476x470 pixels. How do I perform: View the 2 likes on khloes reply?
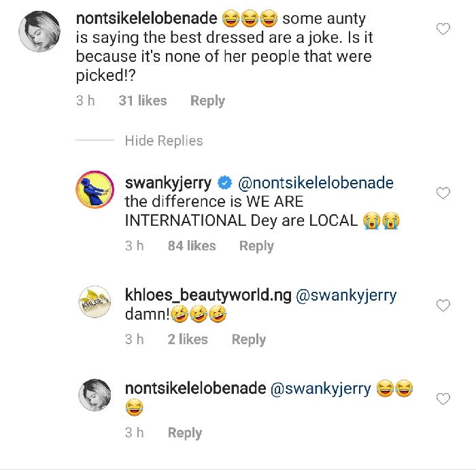pos(188,339)
